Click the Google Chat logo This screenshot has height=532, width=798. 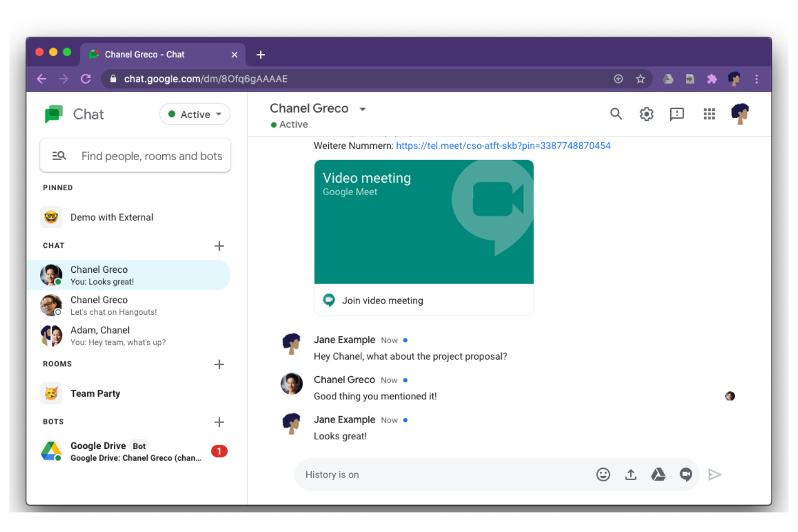[x=53, y=114]
